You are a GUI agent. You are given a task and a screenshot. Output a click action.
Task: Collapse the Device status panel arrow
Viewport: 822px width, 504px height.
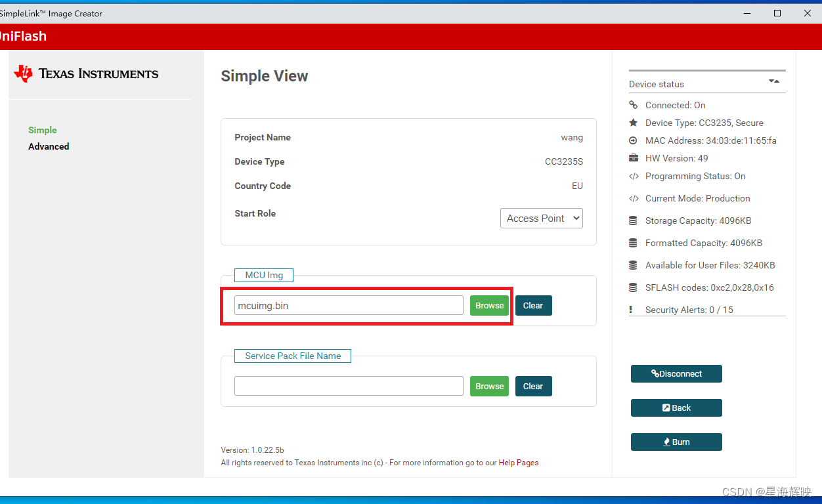coord(774,81)
